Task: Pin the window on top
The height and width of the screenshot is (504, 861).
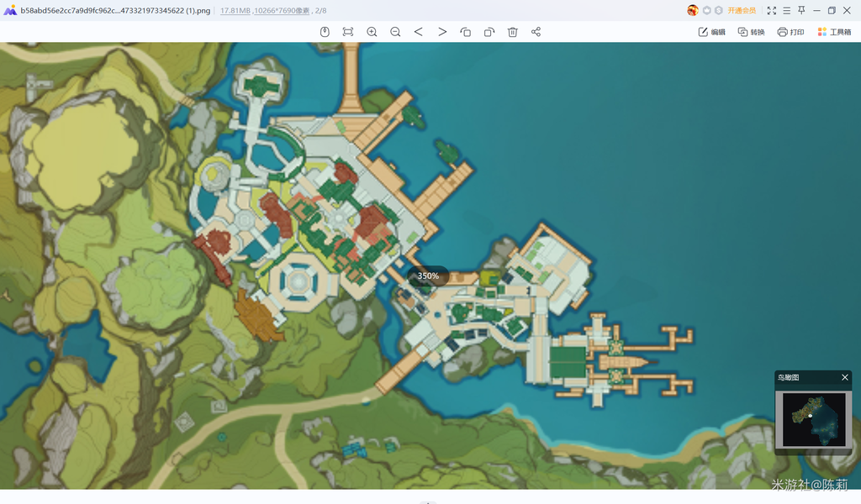Action: click(x=801, y=10)
